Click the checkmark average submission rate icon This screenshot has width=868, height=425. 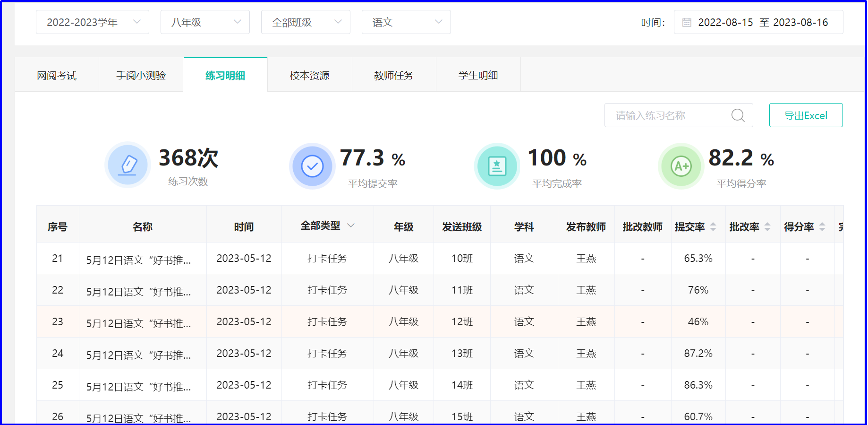click(x=312, y=166)
